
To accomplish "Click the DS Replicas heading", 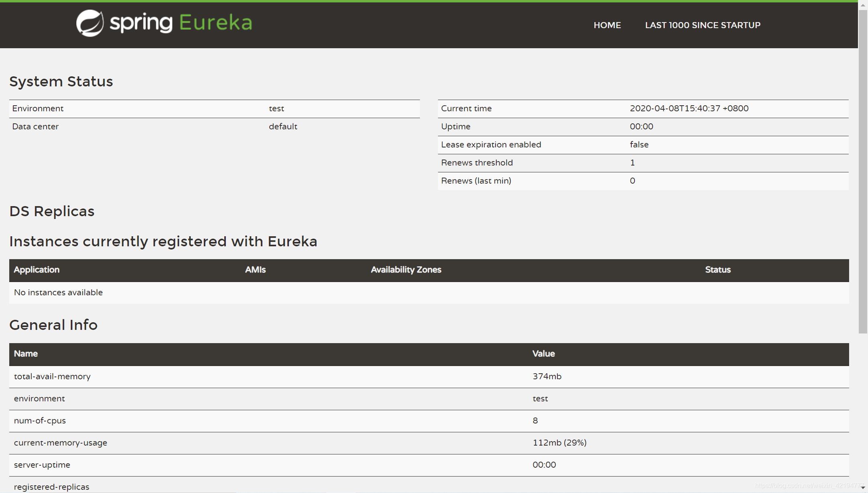I will pyautogui.click(x=52, y=211).
